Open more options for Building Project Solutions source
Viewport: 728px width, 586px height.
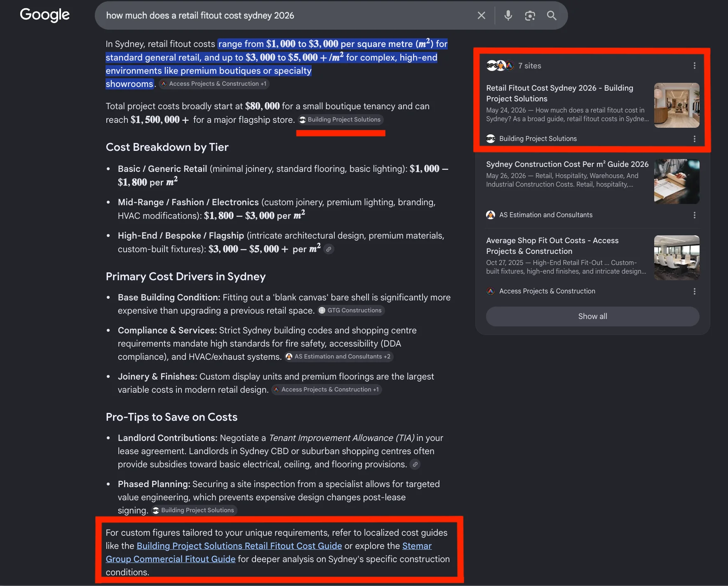coord(694,139)
